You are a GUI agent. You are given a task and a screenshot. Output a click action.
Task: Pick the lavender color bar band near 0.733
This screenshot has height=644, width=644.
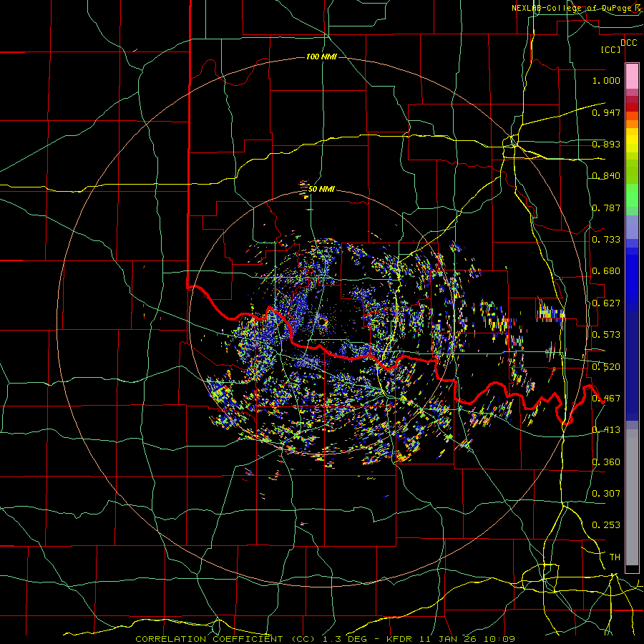tap(632, 227)
